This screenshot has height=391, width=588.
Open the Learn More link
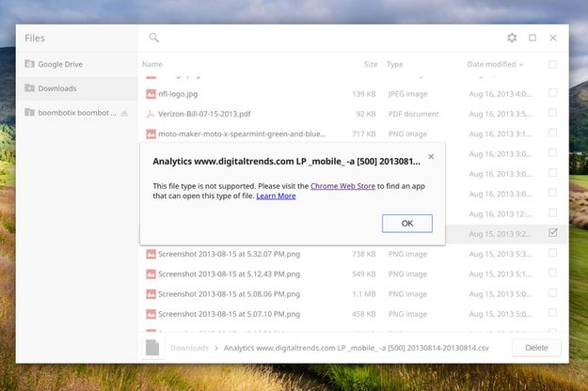pyautogui.click(x=276, y=195)
